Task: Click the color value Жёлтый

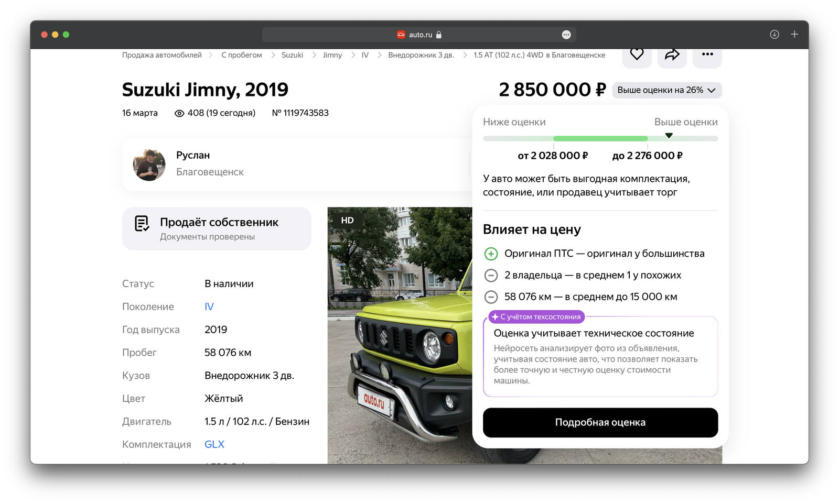Action: coord(224,399)
